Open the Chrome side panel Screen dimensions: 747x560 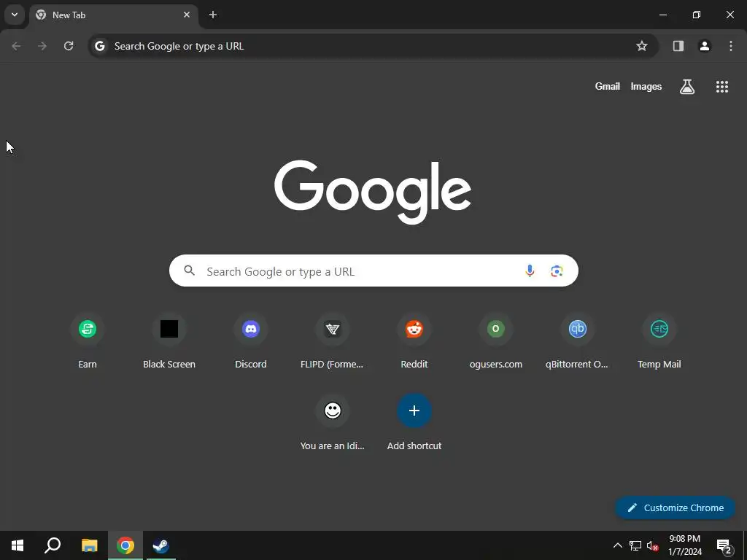tap(678, 46)
